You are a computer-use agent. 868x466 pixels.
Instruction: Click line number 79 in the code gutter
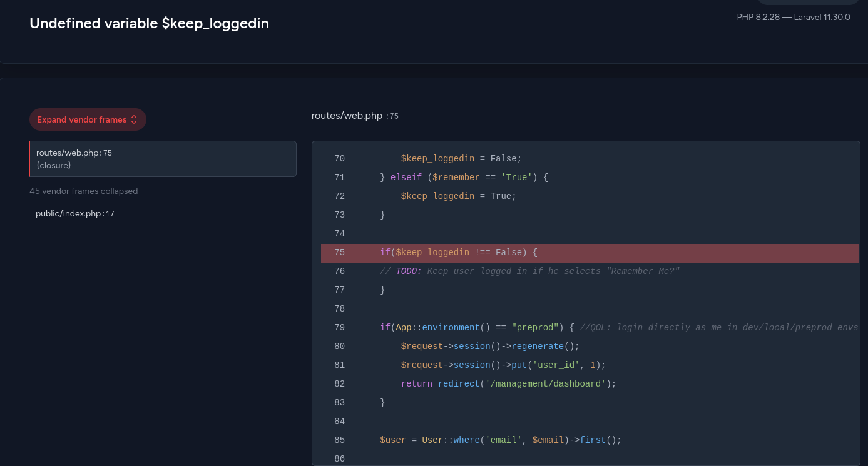pyautogui.click(x=339, y=328)
